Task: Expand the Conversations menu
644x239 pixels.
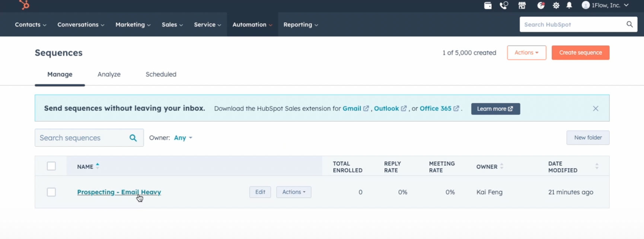Action: [x=81, y=25]
